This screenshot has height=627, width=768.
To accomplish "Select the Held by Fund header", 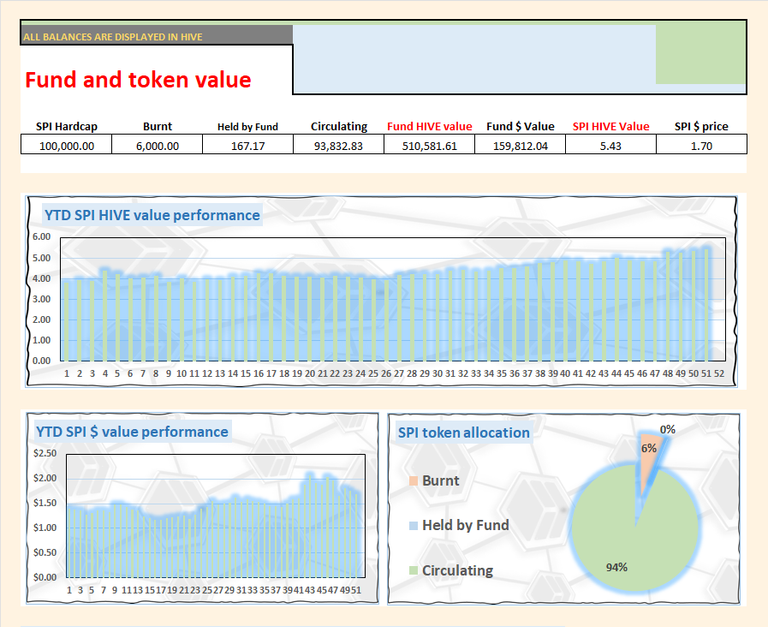I will (248, 127).
